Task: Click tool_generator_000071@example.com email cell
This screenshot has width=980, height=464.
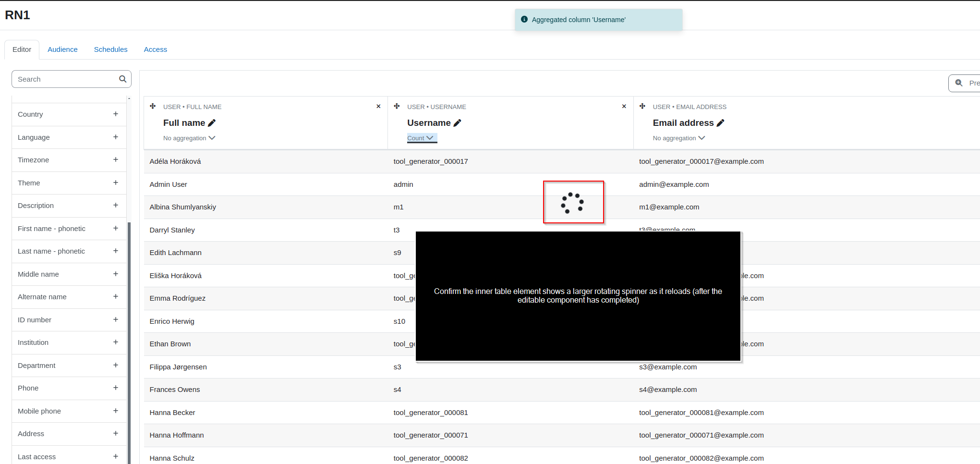Action: point(702,435)
